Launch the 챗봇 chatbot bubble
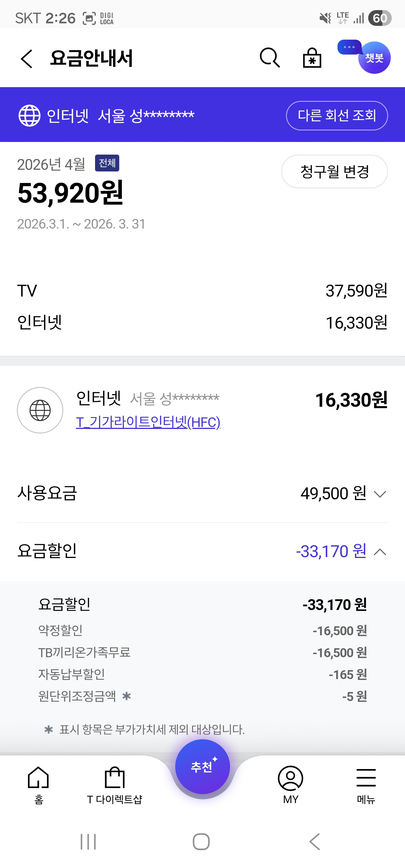405x868 pixels. (x=373, y=58)
